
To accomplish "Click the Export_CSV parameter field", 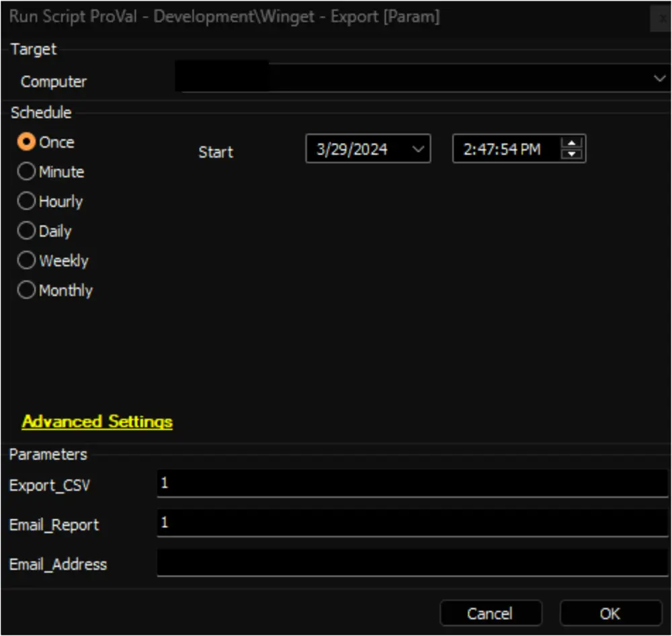I will pyautogui.click(x=413, y=484).
